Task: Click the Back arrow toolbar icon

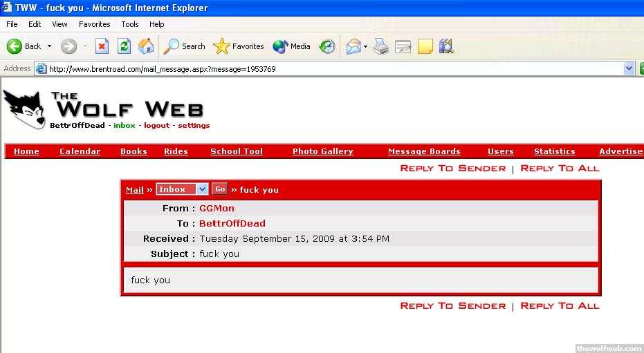Action: pyautogui.click(x=15, y=46)
